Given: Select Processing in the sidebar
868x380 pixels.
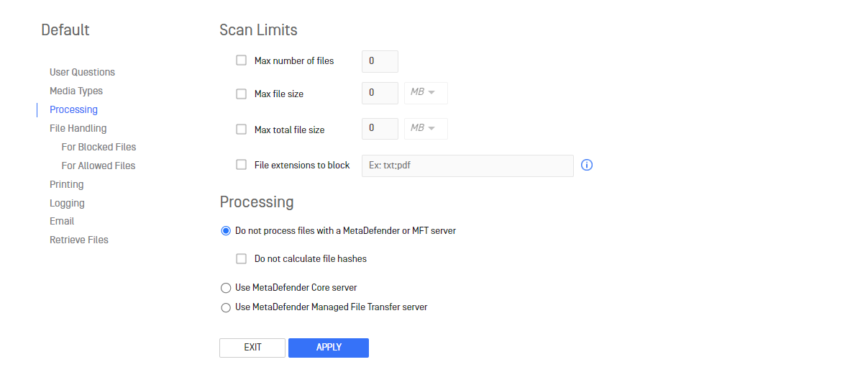Looking at the screenshot, I should click(73, 109).
